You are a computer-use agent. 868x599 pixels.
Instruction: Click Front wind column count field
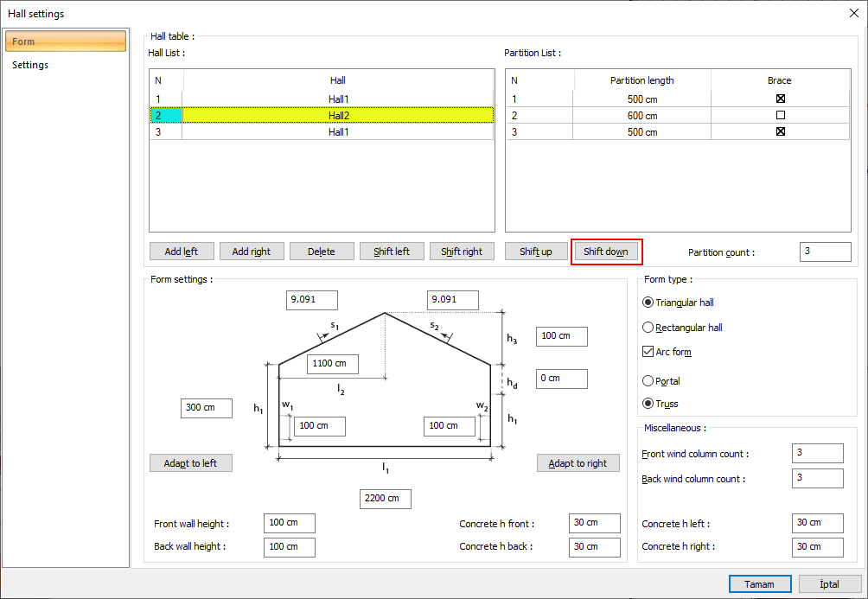816,453
